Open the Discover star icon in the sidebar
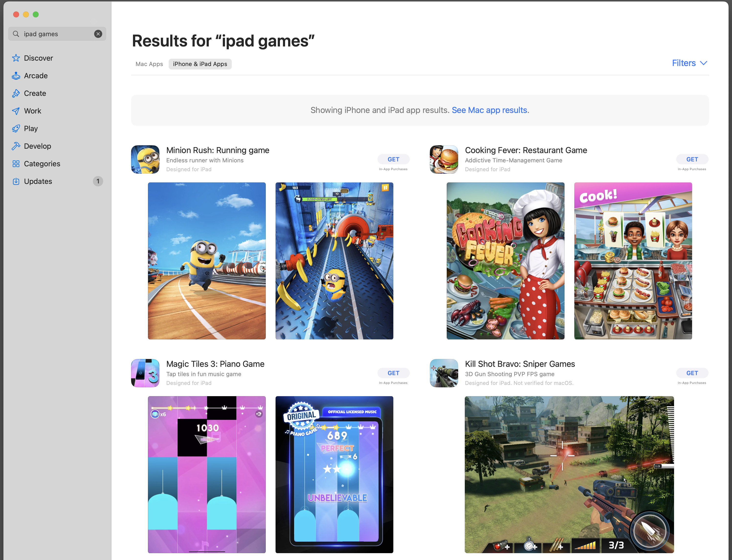Screen dimensions: 732x560 (x=16, y=58)
